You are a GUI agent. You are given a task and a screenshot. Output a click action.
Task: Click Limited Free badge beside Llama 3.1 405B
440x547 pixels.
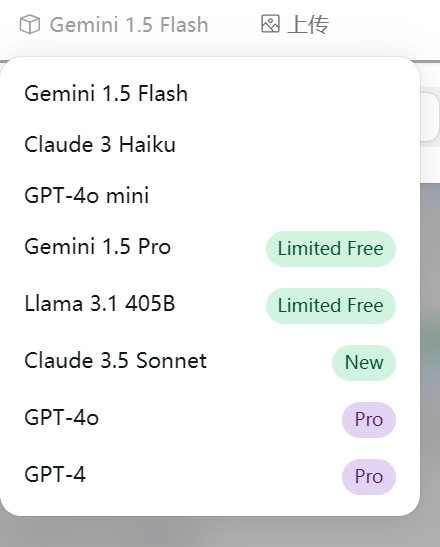[x=331, y=306]
